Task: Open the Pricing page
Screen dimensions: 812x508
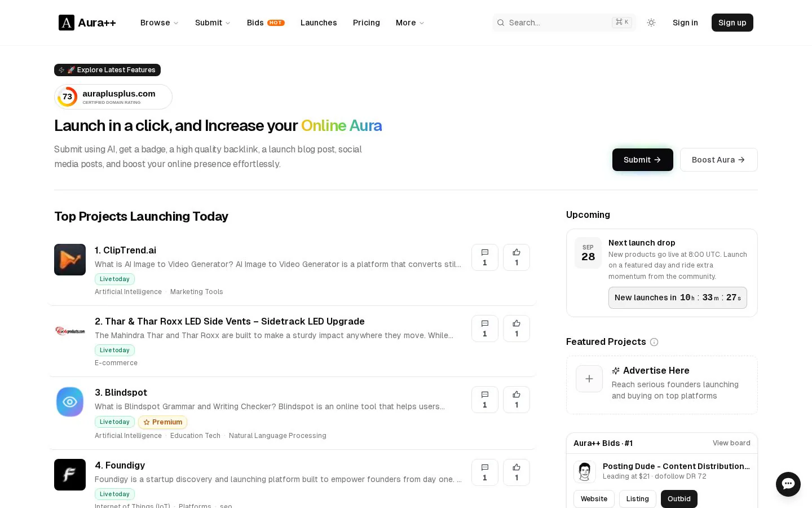Action: coord(367,23)
